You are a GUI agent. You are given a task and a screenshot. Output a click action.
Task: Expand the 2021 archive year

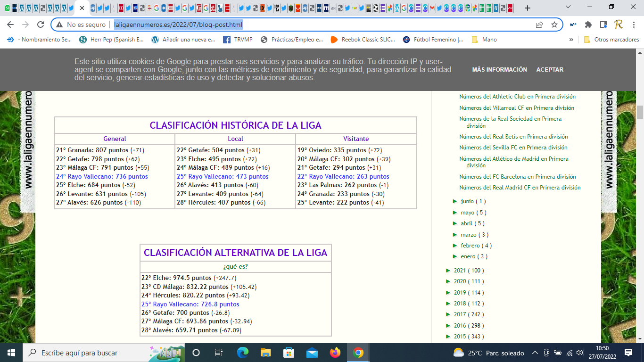click(x=448, y=271)
